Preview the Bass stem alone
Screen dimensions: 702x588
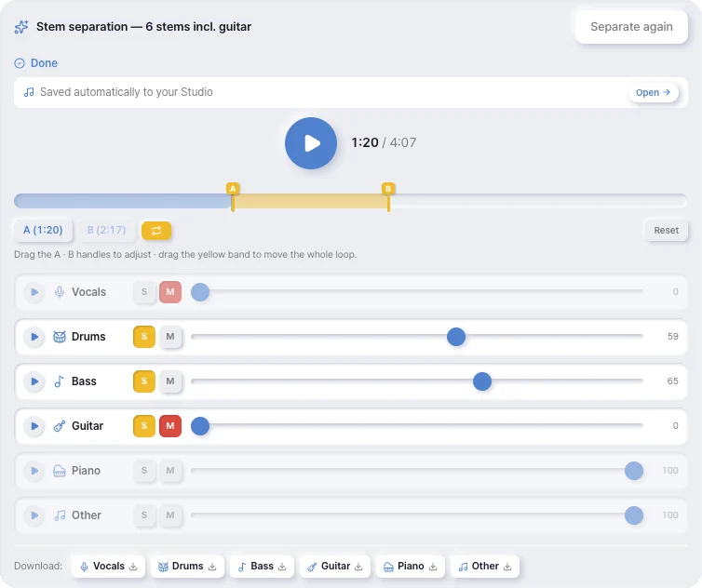click(34, 381)
